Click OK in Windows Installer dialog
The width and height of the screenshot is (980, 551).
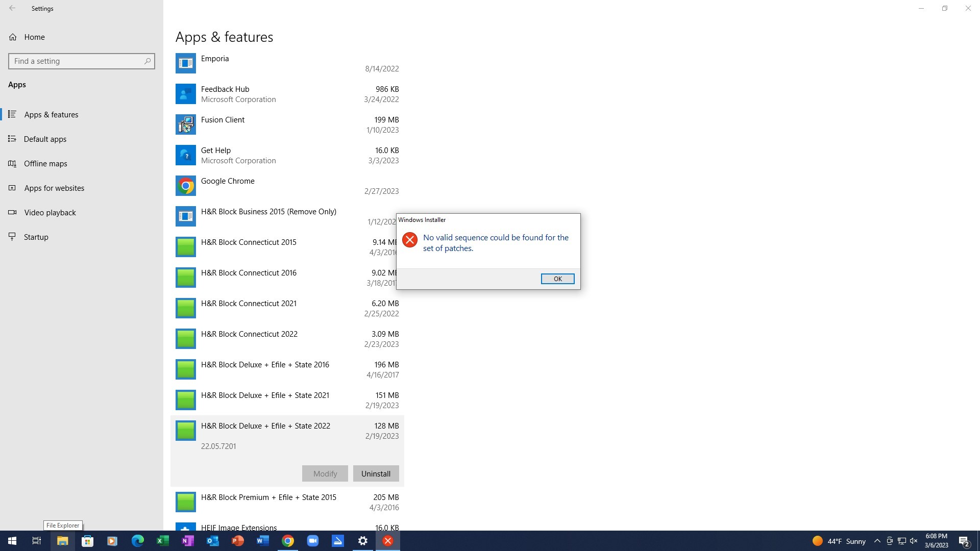click(x=557, y=279)
